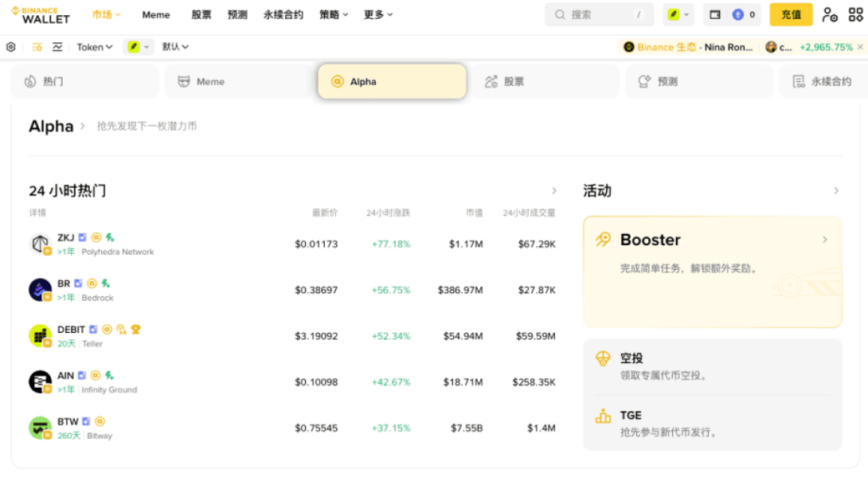Switch to the 预测 category tab
This screenshot has width=868, height=477.
[699, 81]
